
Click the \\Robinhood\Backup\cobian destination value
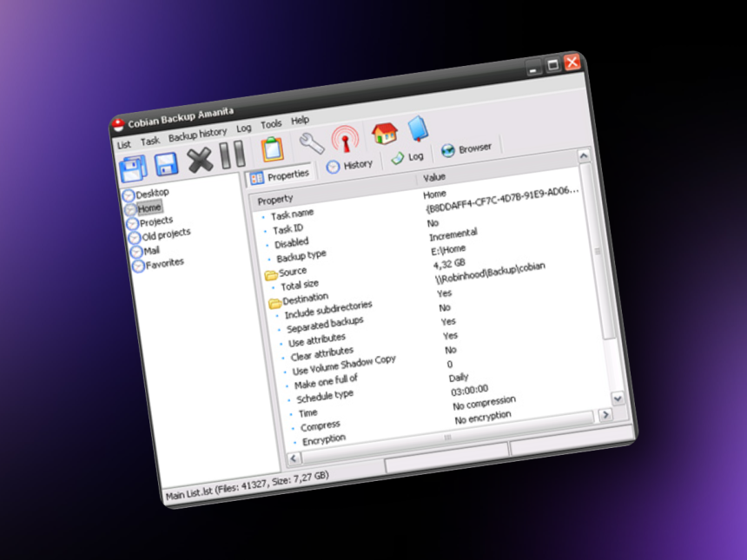pyautogui.click(x=490, y=273)
